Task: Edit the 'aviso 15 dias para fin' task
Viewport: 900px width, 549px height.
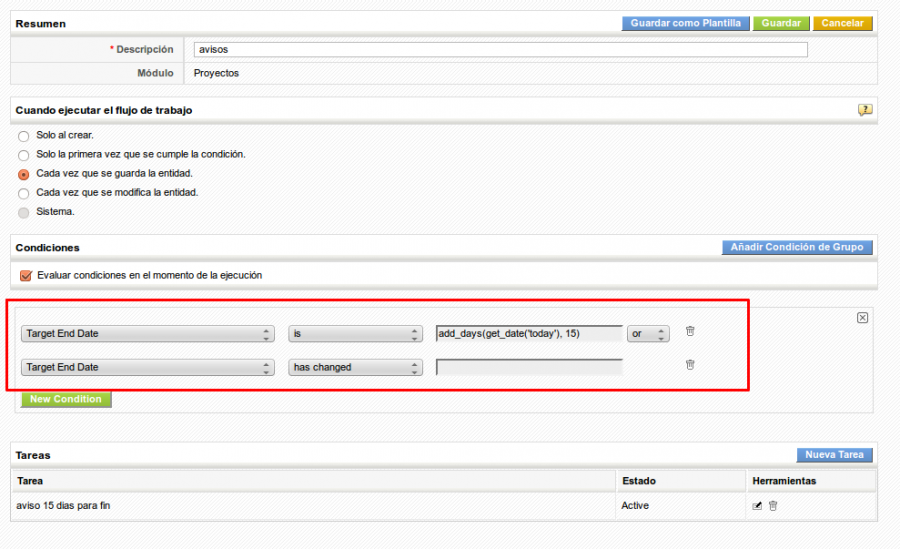Action: (x=757, y=506)
